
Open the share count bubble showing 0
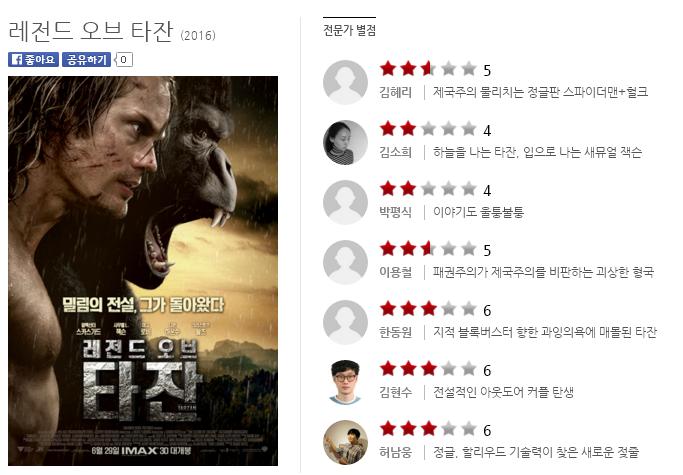click(x=124, y=60)
